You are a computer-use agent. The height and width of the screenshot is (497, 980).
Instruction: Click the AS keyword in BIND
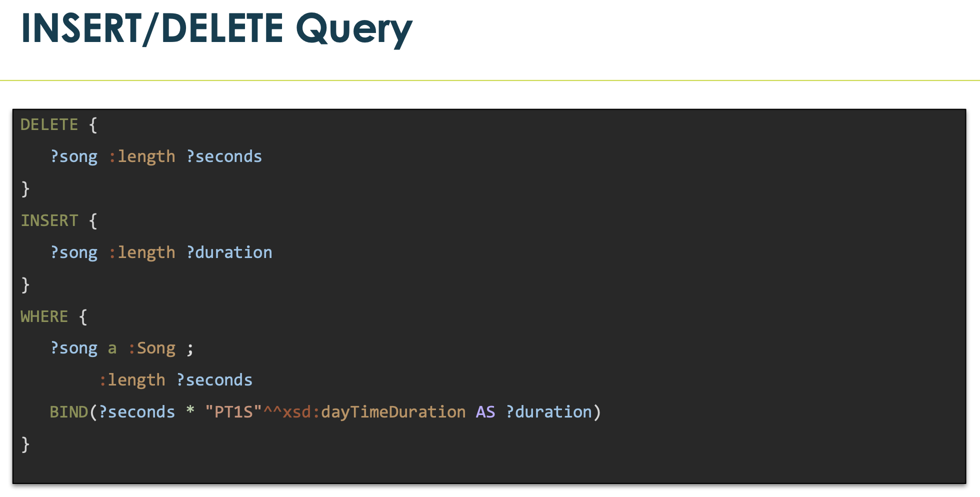point(485,412)
